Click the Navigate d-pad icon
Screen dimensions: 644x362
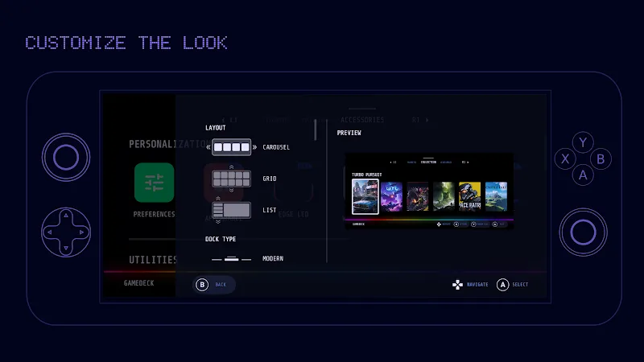[457, 285]
